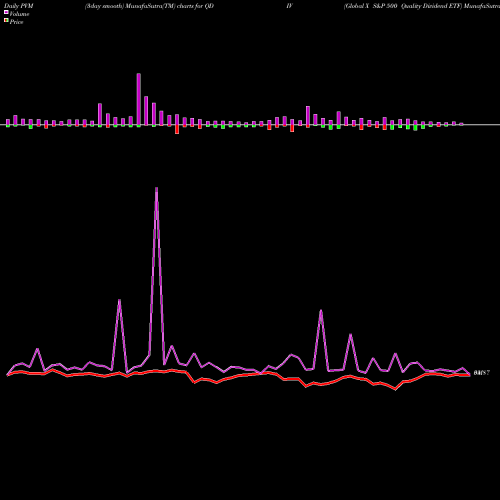The image size is (500, 500).
Task: Click 'Global X S&P 500 Quality Dividend ETF' text
Action: point(403,6)
